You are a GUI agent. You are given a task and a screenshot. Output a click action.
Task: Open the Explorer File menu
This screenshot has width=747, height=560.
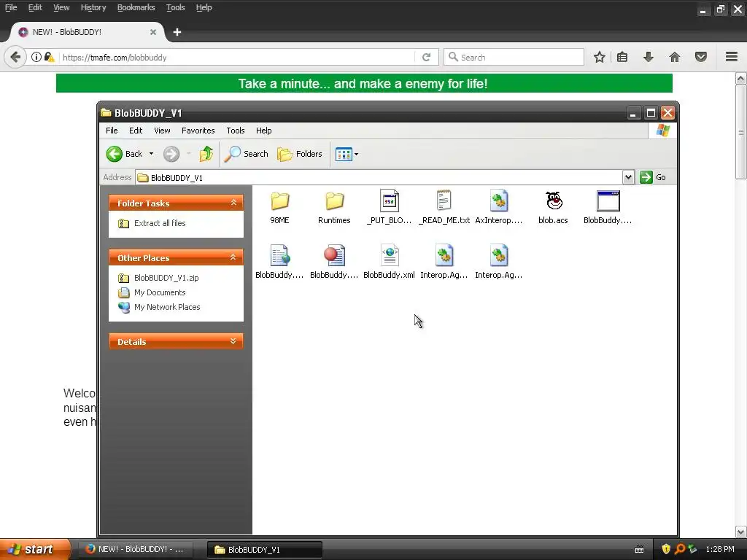[x=112, y=131]
